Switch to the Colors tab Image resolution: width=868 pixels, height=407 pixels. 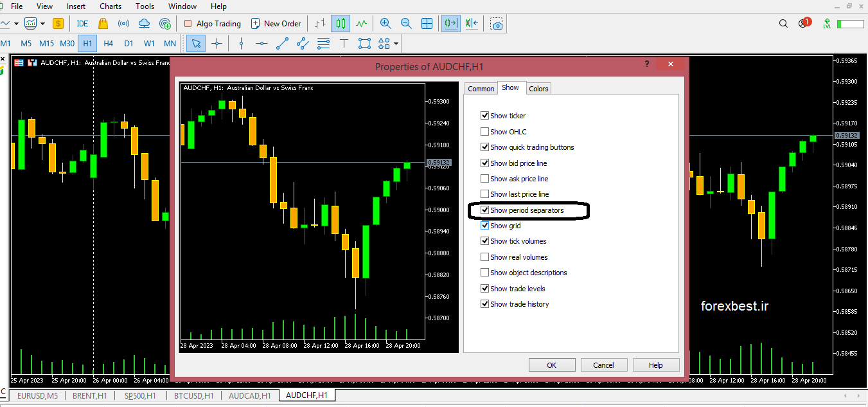coord(538,88)
